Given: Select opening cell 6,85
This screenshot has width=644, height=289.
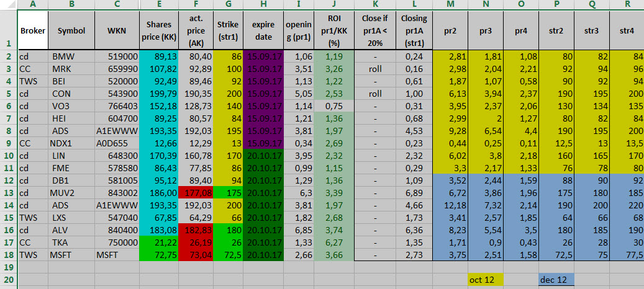Looking at the screenshot, I should pyautogui.click(x=299, y=229).
